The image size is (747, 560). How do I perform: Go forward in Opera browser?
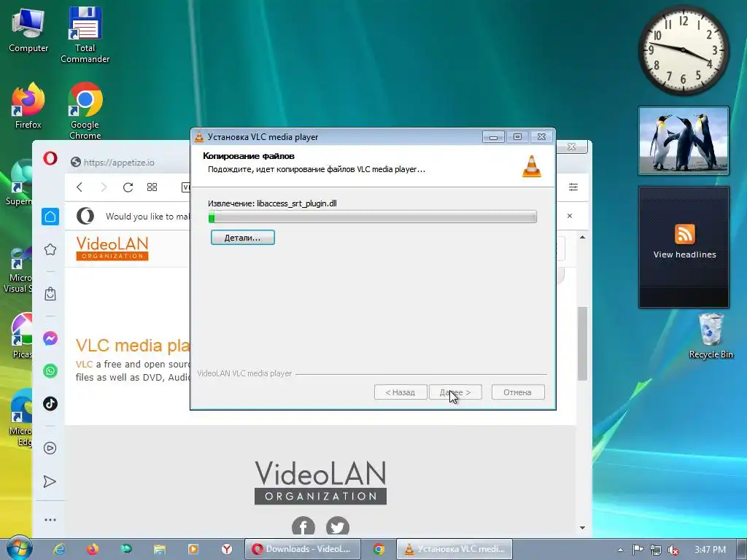coord(104,187)
